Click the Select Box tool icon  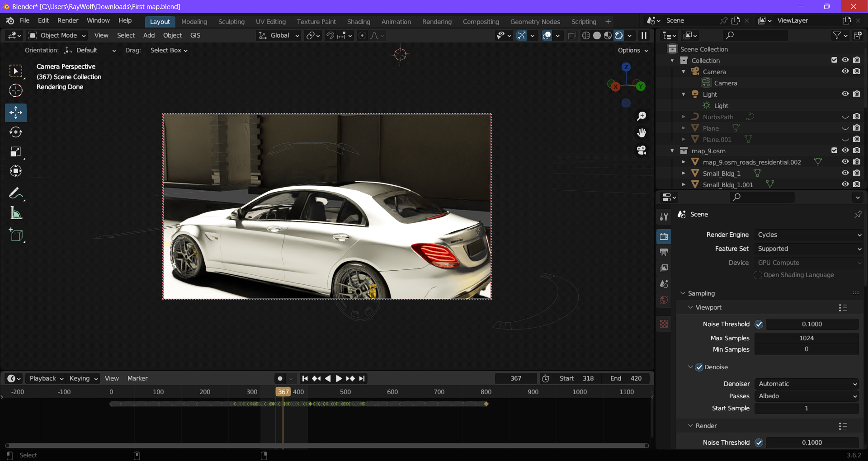click(x=16, y=71)
